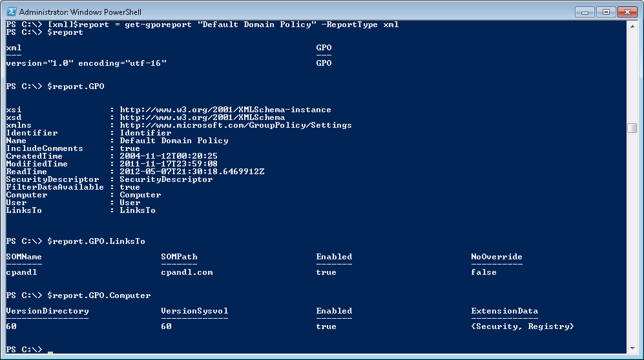
Task: Click the 'Default Domain Policy' Name value
Action: pos(174,141)
